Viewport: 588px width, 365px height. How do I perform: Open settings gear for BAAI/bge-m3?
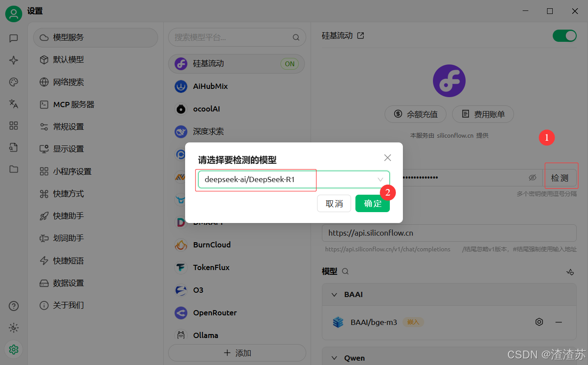539,322
